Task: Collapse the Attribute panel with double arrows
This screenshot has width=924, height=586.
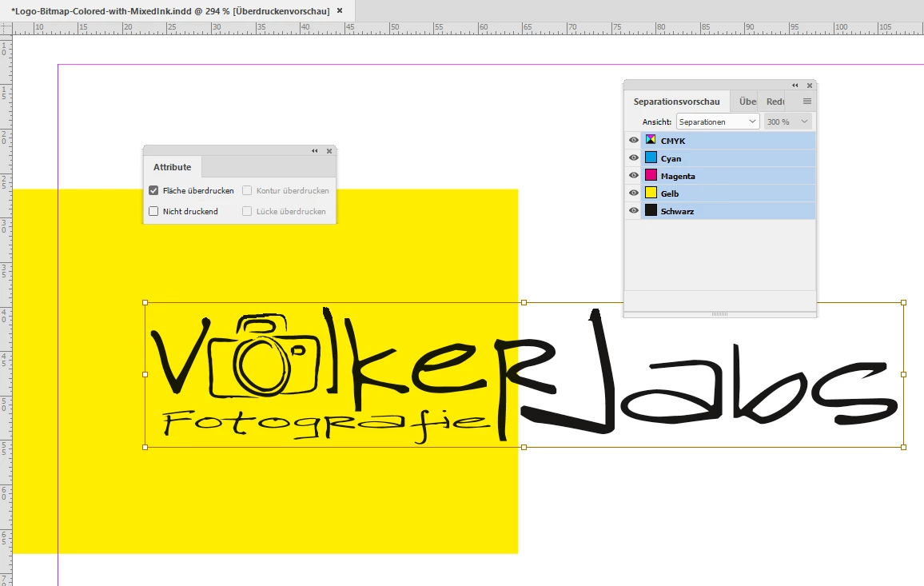Action: pos(315,151)
